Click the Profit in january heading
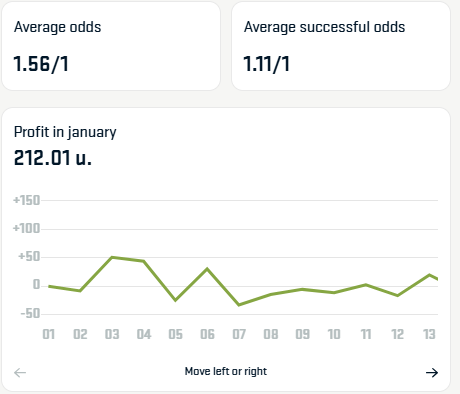This screenshot has width=460, height=394. coord(65,132)
